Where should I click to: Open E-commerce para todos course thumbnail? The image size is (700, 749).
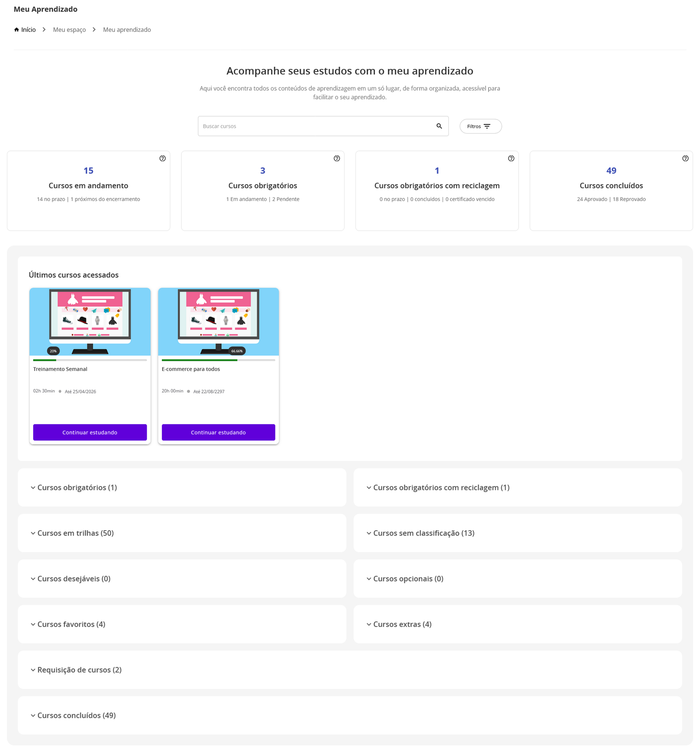point(218,321)
